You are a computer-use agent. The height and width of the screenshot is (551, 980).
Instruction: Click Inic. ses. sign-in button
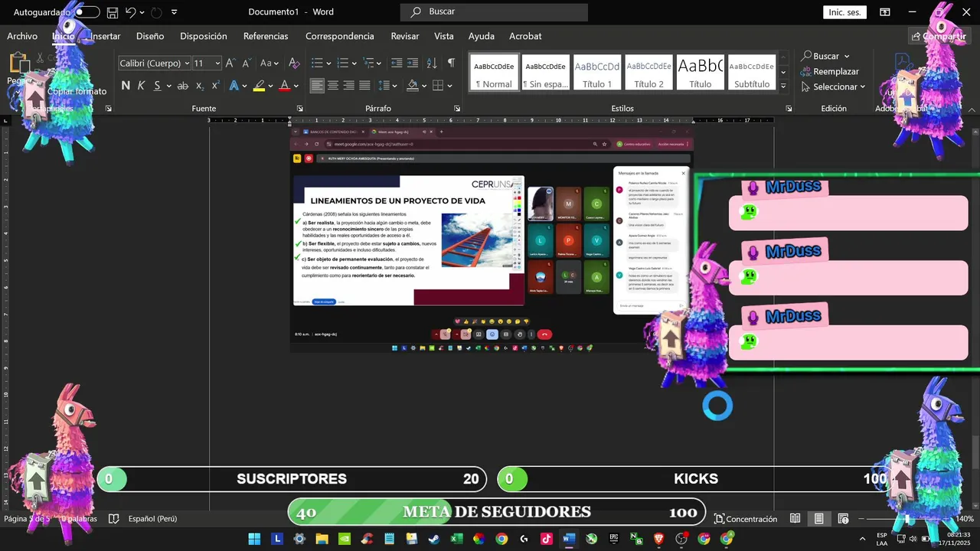(845, 12)
